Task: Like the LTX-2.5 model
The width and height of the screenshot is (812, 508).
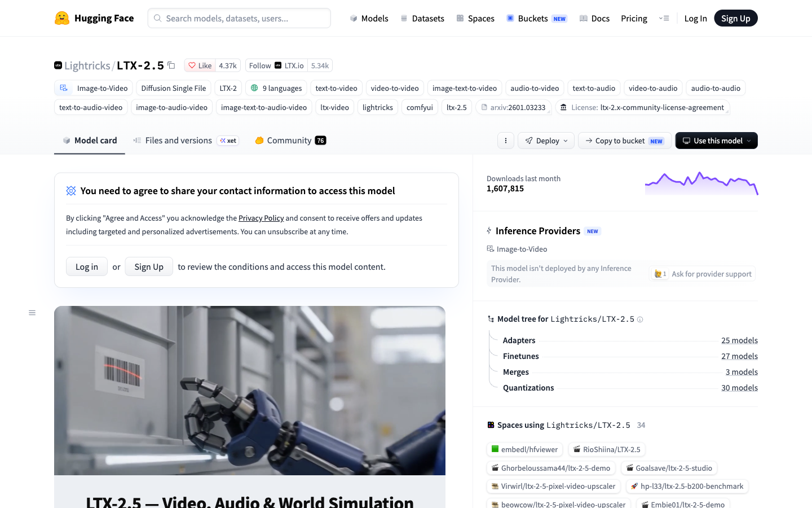Action: click(200, 65)
